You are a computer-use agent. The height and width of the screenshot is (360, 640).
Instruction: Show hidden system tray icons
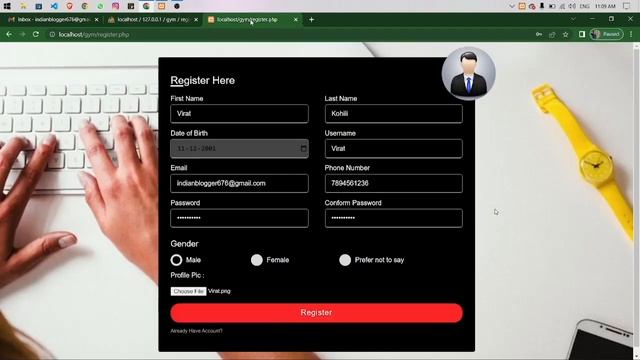[512, 6]
